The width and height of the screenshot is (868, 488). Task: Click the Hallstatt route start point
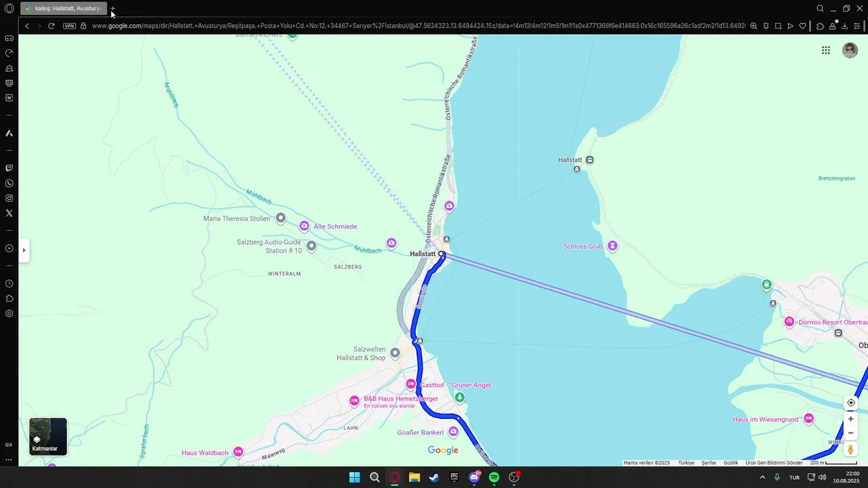coord(441,254)
